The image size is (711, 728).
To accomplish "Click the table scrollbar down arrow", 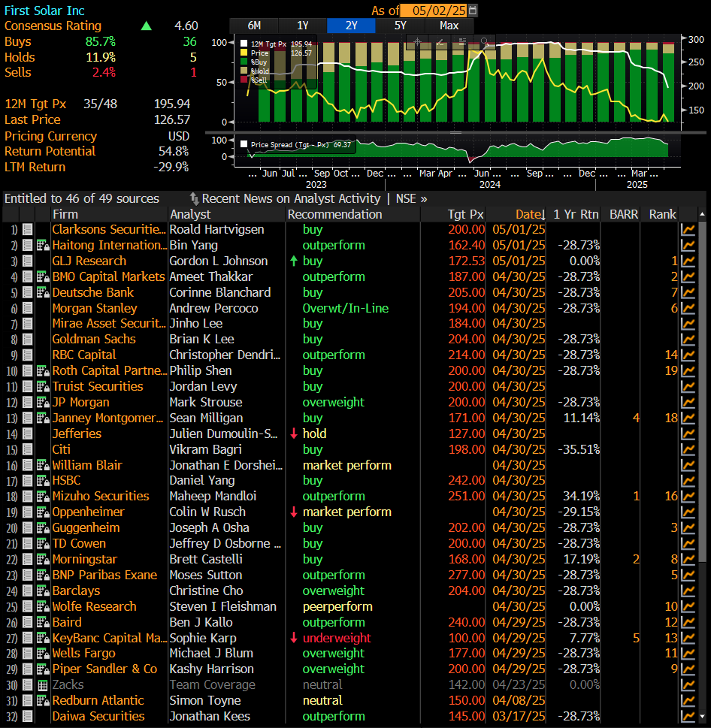I will coord(702,717).
